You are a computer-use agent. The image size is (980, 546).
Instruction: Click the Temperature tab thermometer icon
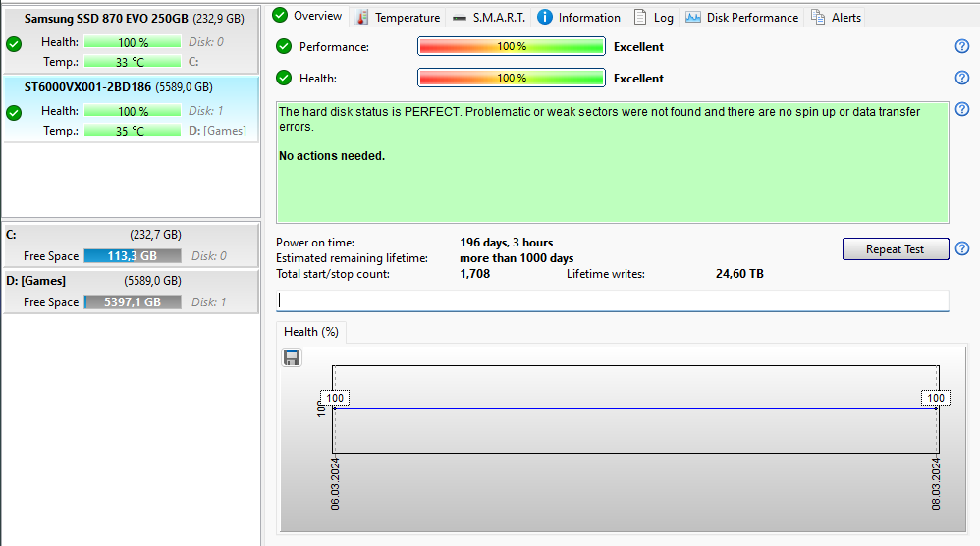(362, 18)
